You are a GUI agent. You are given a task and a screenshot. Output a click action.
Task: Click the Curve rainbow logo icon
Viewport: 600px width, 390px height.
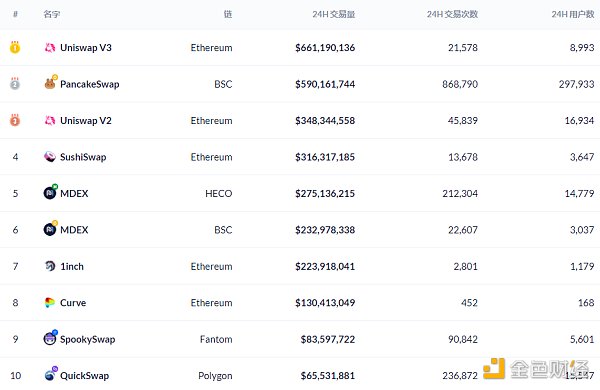(50, 303)
